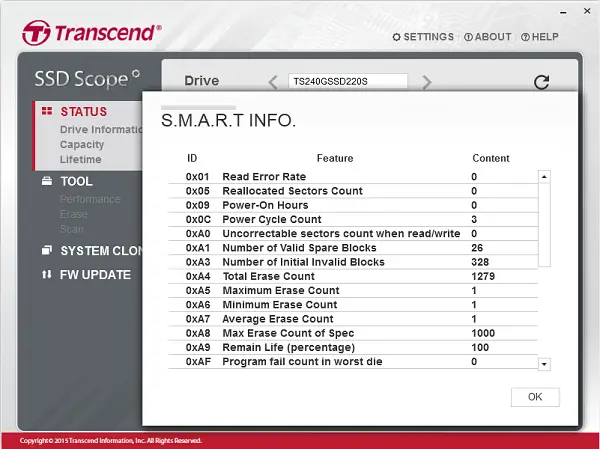The height and width of the screenshot is (449, 600).
Task: Select Remain Life (percentage) row
Action: [353, 347]
